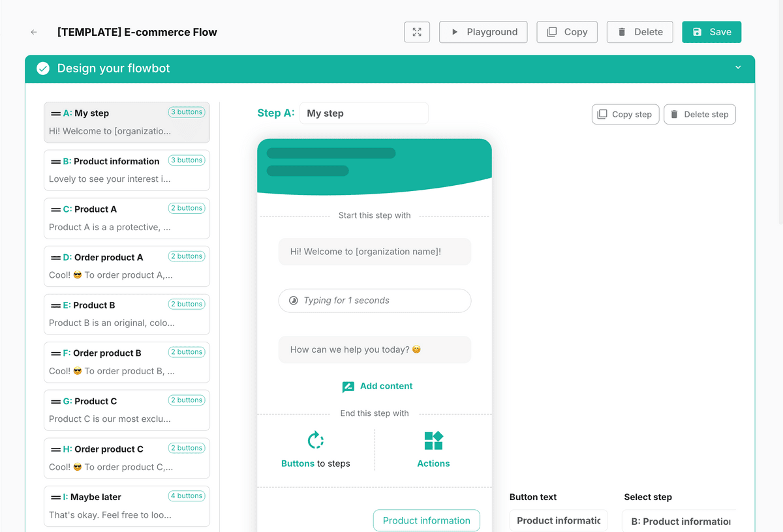
Task: Click the Playground play icon
Action: click(x=455, y=32)
